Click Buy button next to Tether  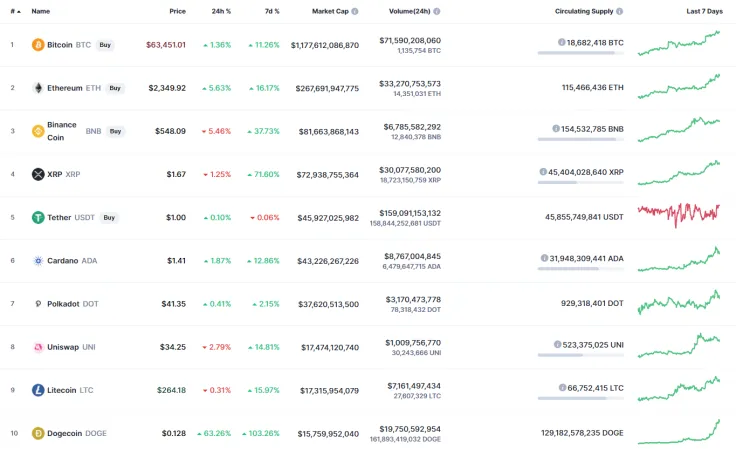[x=109, y=218]
